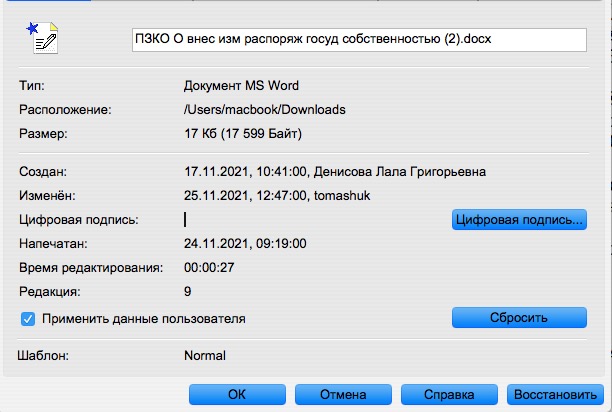Select the printed date 24.11.2021, 09:19:00
The image size is (612, 412).
coord(245,243)
